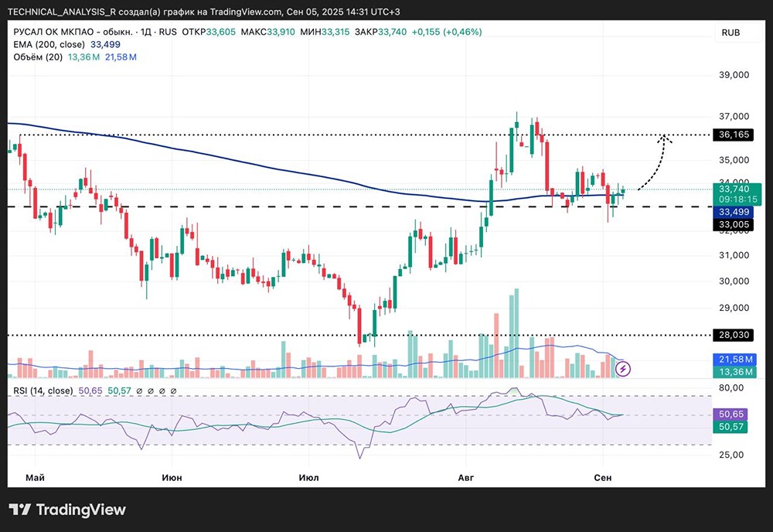773x532 pixels.
Task: Click the purple 50,65 RSI scale label
Action: (730, 414)
